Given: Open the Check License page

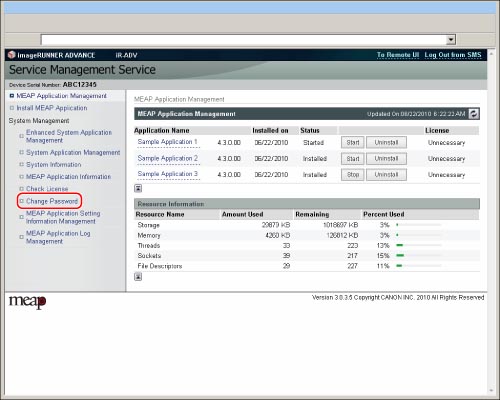Looking at the screenshot, I should tap(47, 189).
